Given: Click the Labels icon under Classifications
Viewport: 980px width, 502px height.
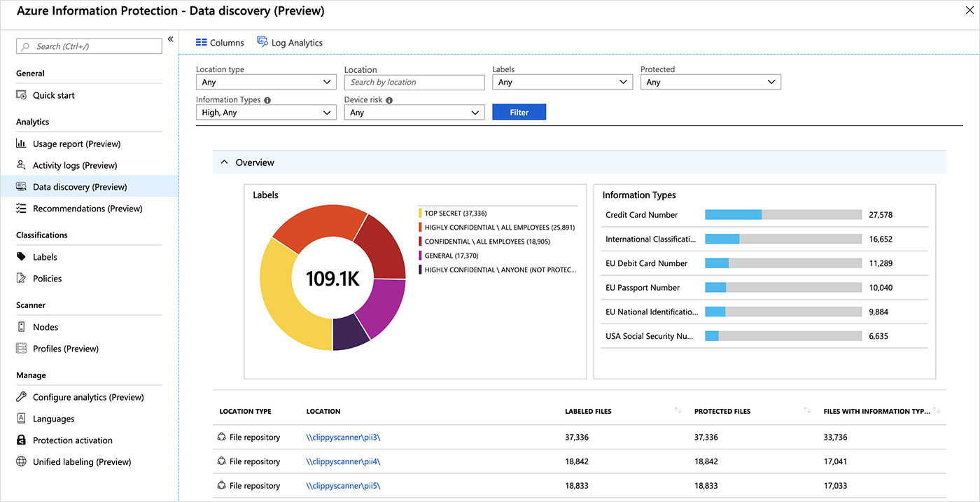Looking at the screenshot, I should click(x=21, y=256).
